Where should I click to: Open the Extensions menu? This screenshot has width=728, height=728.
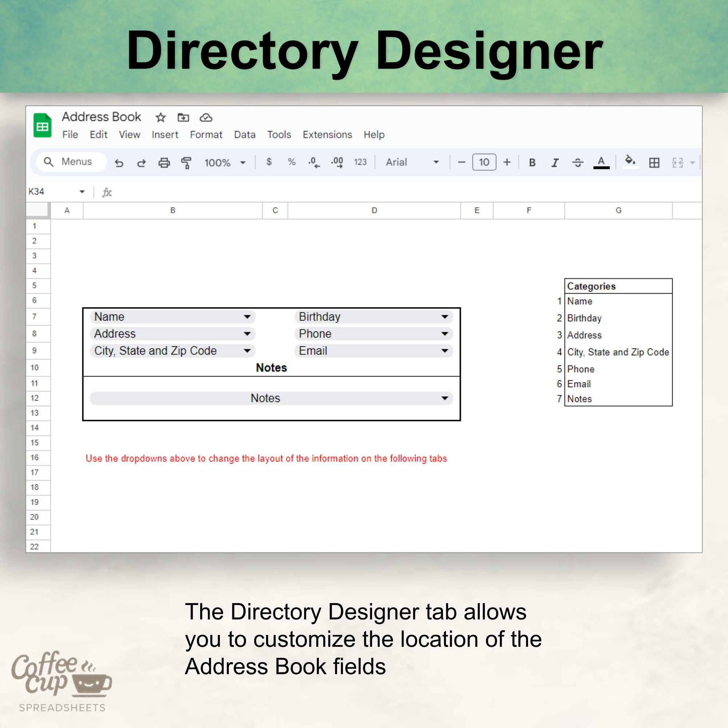tap(327, 135)
